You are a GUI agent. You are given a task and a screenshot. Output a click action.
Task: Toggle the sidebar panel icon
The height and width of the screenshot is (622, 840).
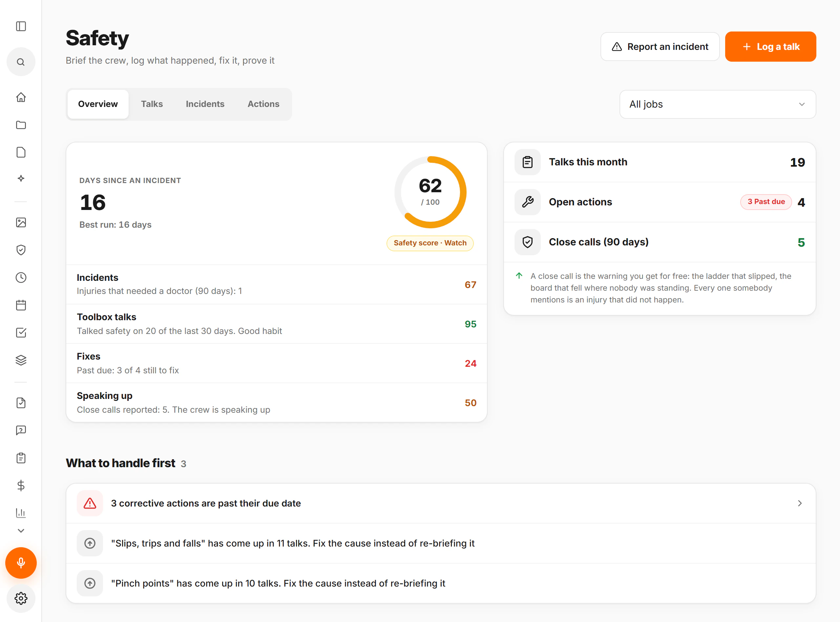point(21,26)
